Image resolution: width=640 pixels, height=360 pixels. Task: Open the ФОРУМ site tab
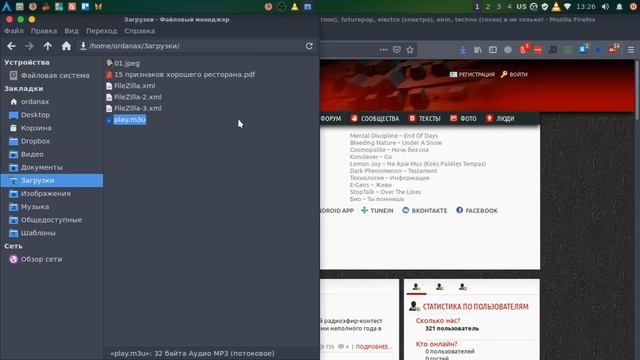click(331, 119)
